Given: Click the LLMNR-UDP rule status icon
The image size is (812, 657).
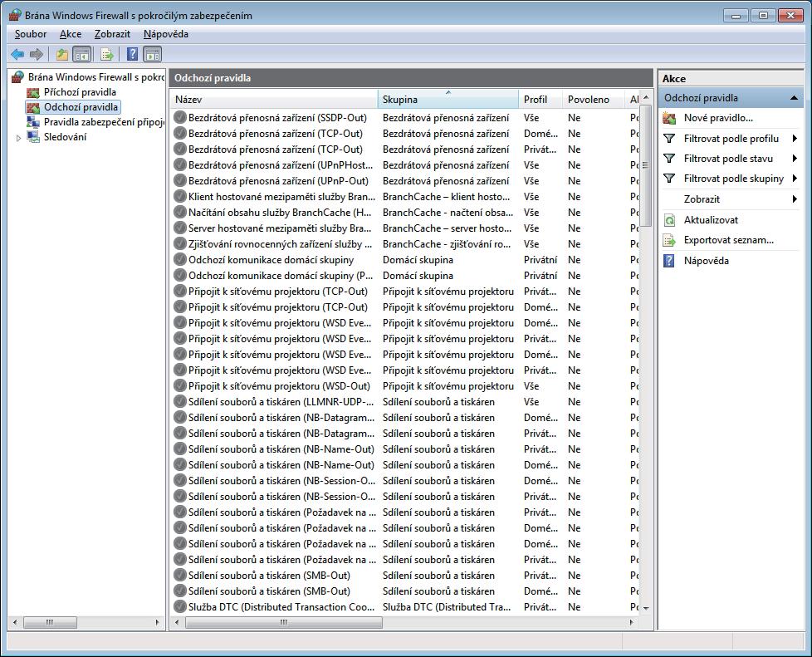Looking at the screenshot, I should click(x=179, y=401).
